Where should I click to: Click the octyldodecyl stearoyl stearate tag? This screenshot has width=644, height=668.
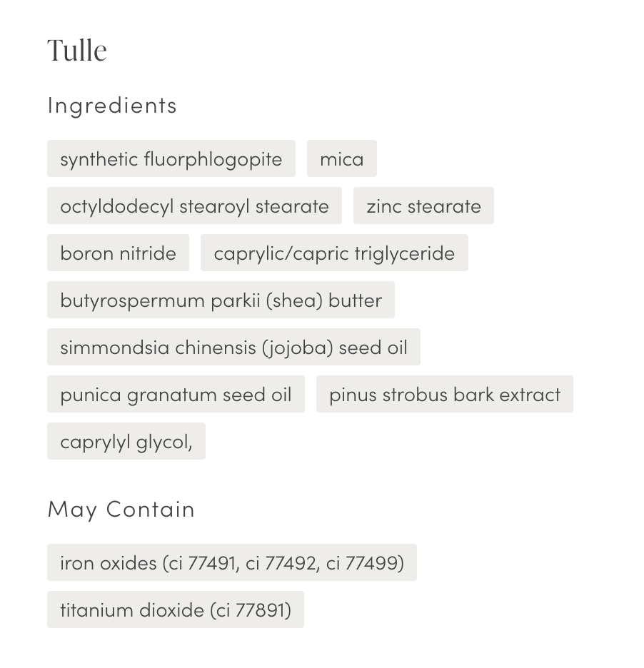pyautogui.click(x=194, y=206)
